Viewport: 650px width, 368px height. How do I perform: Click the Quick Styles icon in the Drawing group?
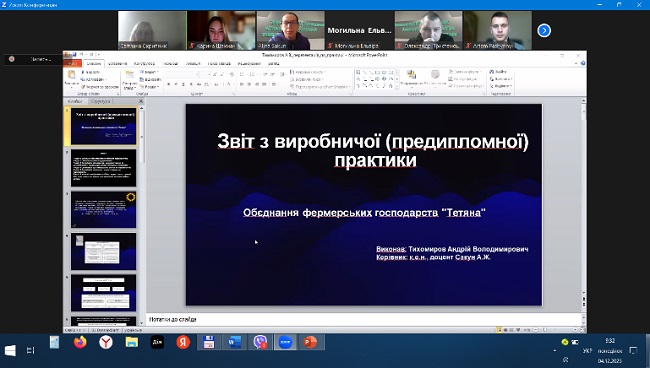[435, 75]
